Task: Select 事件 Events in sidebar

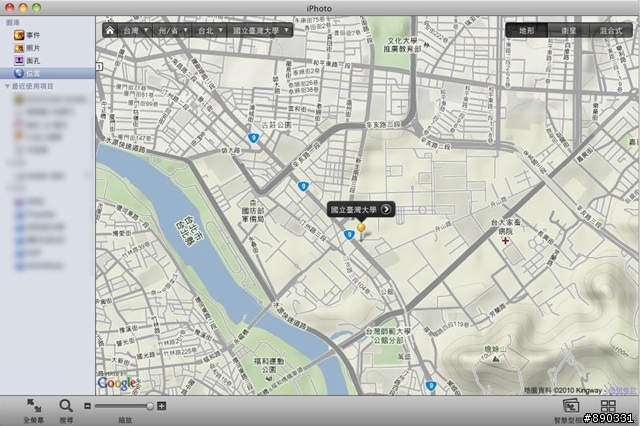Action: 47,35
